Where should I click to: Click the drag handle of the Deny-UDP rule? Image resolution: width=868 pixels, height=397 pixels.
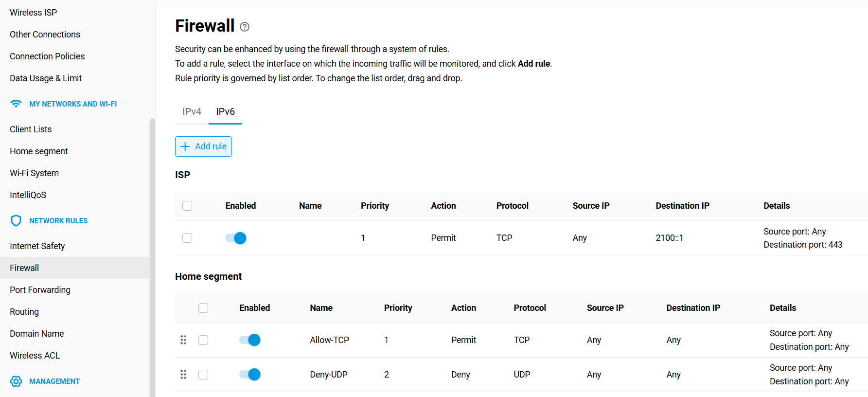click(x=183, y=374)
